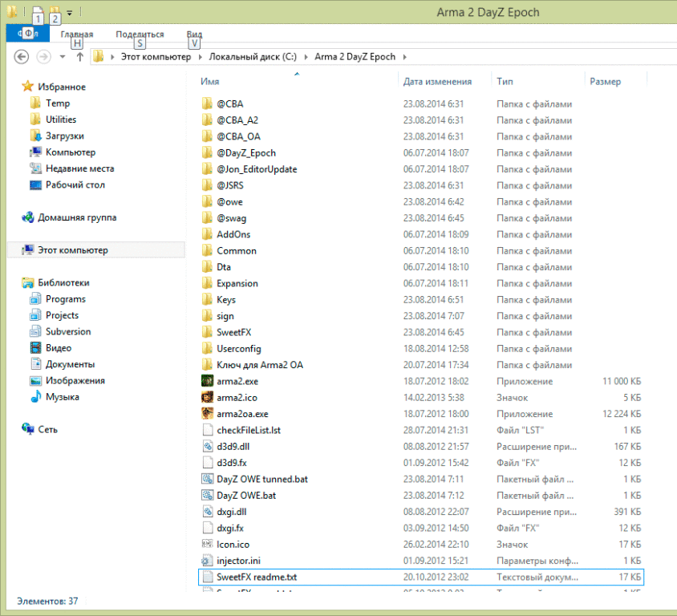Select the Expansion folder
The image size is (677, 616).
pos(237,284)
